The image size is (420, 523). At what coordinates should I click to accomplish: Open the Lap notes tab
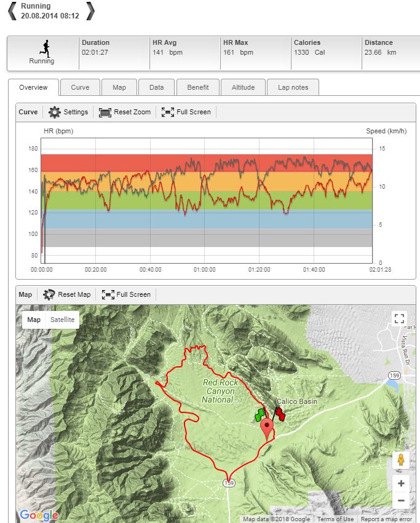coord(293,87)
